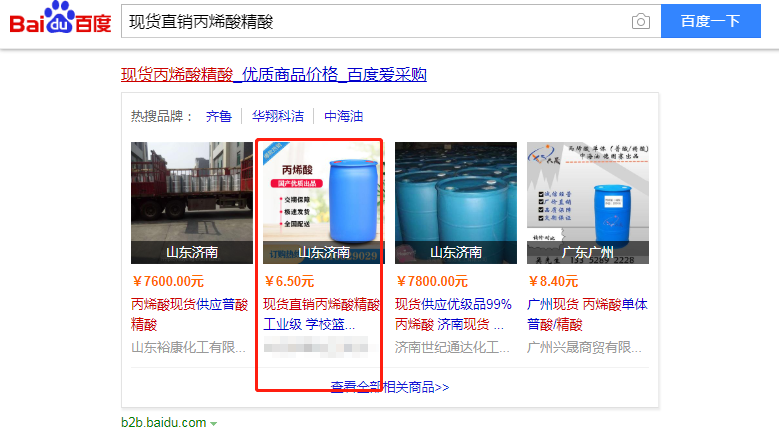Select hot brand 齐鲁
Image resolution: width=779 pixels, height=436 pixels.
pos(219,116)
